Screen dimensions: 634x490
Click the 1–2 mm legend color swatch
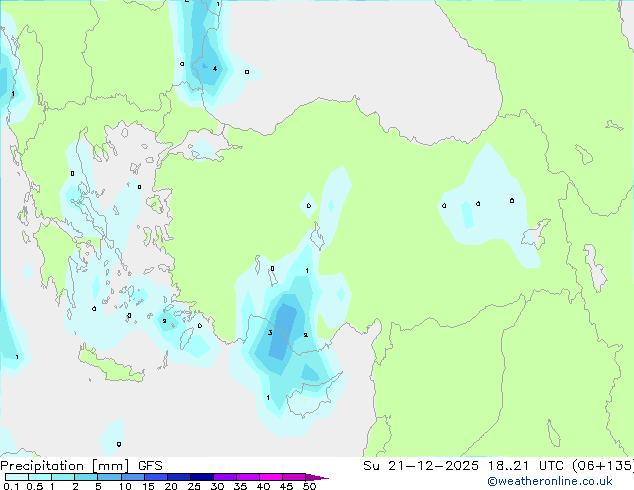(63, 477)
